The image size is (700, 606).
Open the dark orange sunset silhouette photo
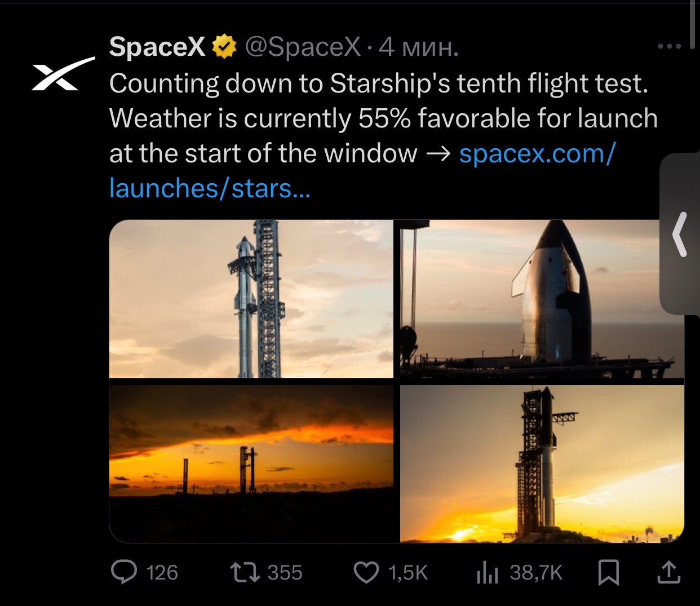[x=251, y=463]
